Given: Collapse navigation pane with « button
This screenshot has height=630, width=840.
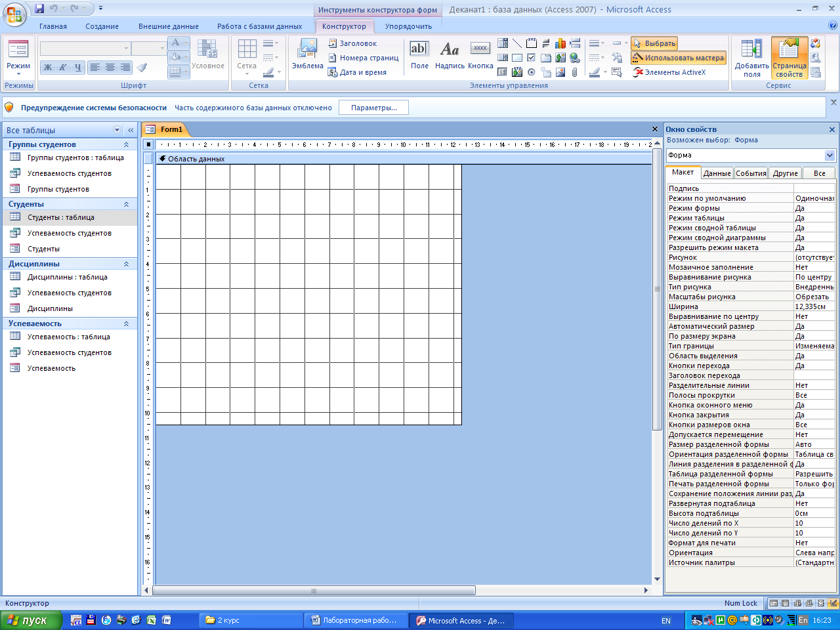Looking at the screenshot, I should (x=131, y=130).
